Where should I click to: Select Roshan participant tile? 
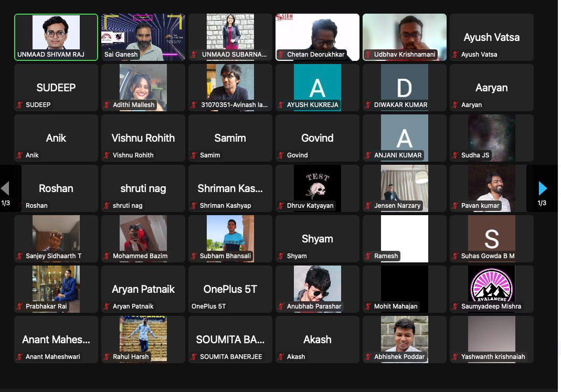(56, 188)
